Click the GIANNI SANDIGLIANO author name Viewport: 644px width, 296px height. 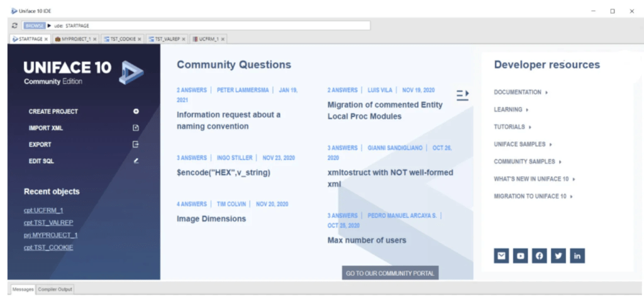[x=395, y=147]
